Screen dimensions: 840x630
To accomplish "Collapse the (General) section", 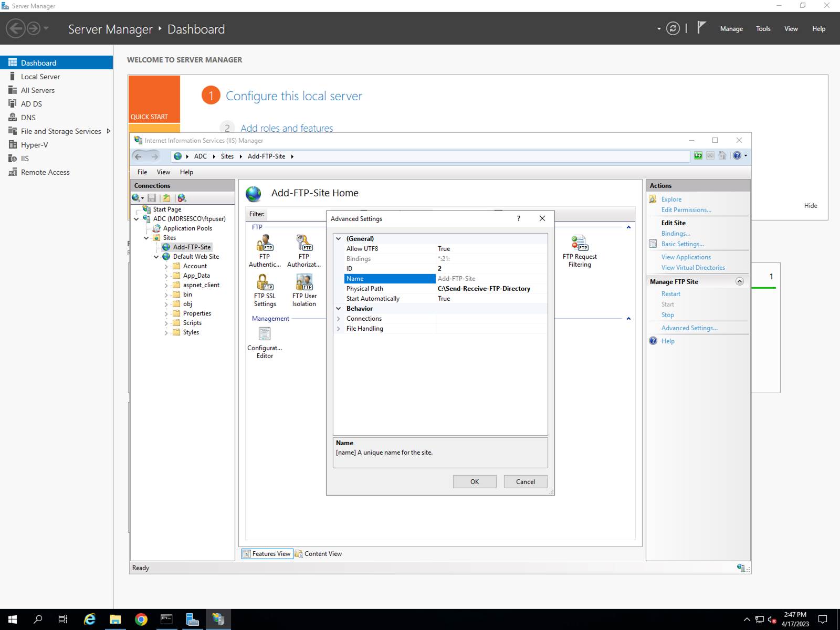I will click(x=339, y=238).
